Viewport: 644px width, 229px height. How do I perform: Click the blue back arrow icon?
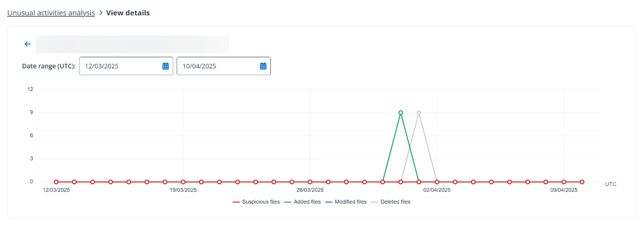[27, 44]
